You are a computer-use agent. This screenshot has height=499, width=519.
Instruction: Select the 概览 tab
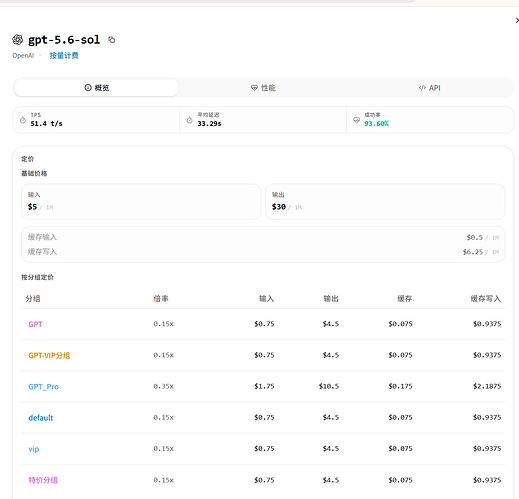[97, 88]
